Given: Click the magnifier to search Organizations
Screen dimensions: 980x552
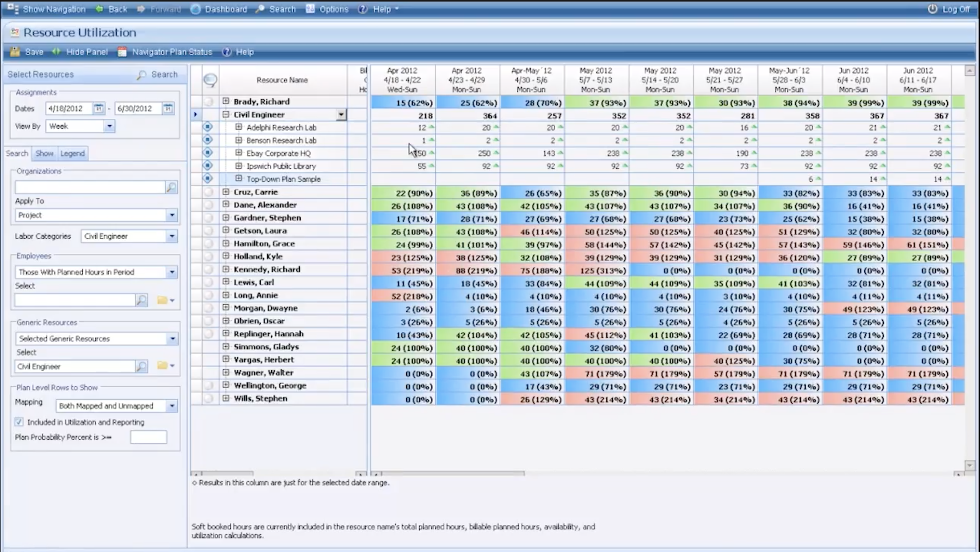Looking at the screenshot, I should click(x=171, y=187).
